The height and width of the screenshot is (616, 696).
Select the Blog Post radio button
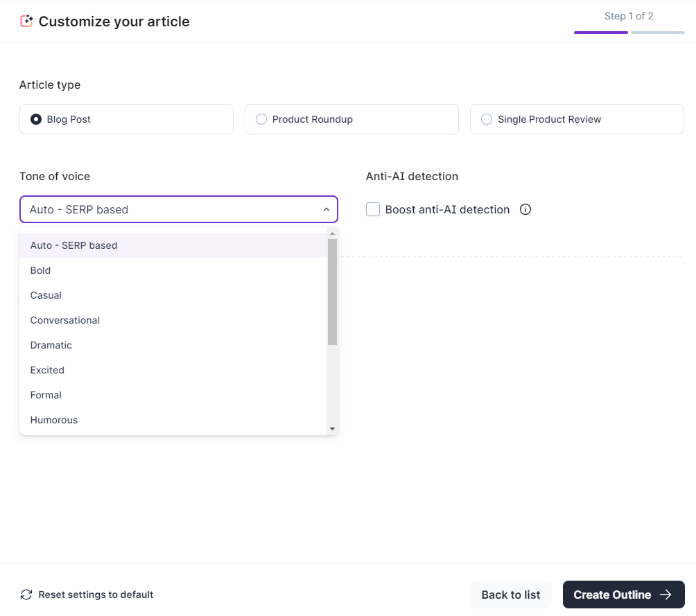click(x=36, y=119)
